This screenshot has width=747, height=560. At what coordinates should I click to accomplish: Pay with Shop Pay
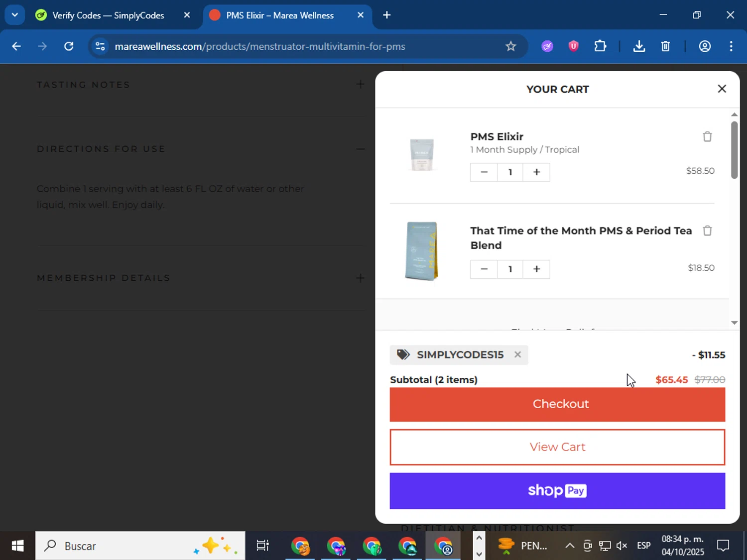(557, 491)
